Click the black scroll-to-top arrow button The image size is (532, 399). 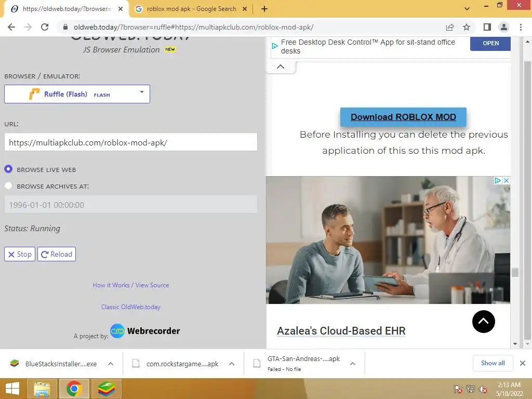pos(484,321)
